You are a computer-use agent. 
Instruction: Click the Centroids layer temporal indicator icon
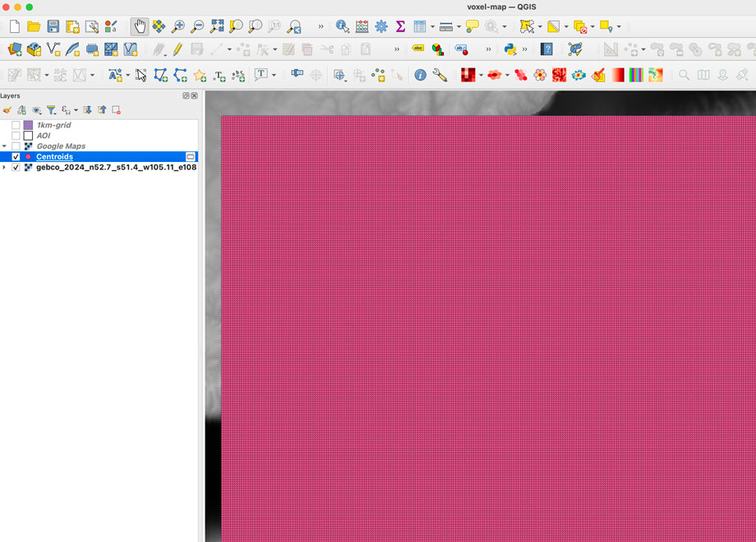click(191, 156)
